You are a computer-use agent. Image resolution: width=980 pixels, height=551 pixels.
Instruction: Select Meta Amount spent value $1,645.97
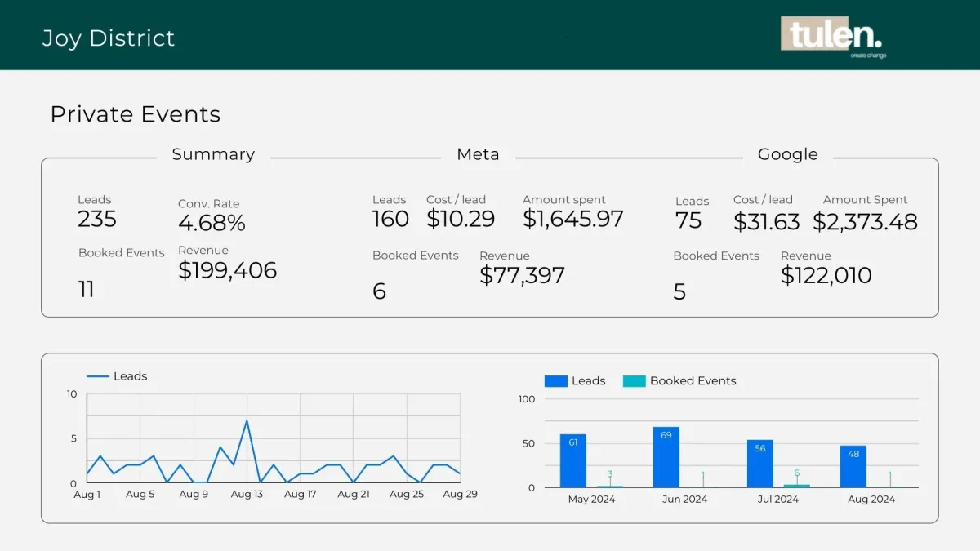pos(572,219)
